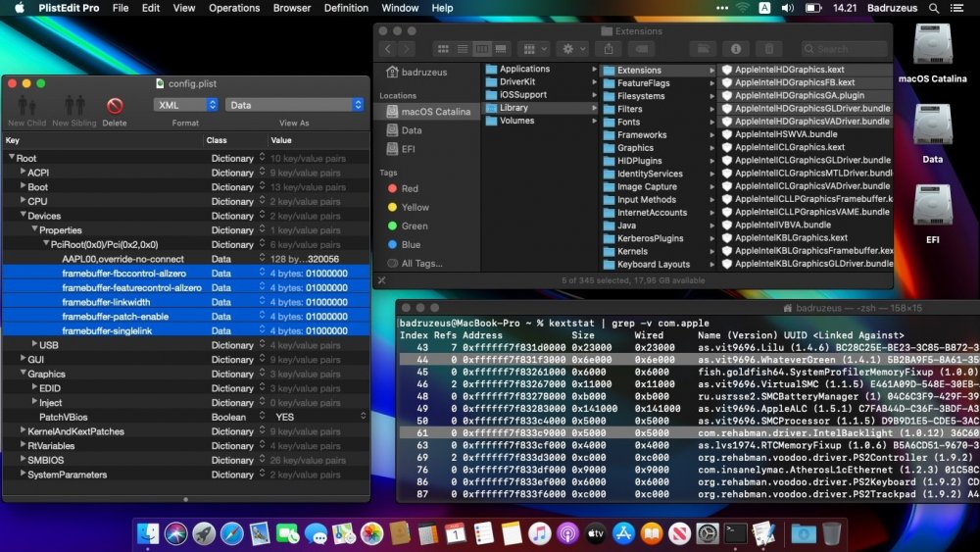Open Spotlight search in menu bar
Image resolution: width=980 pixels, height=552 pixels.
pos(933,8)
